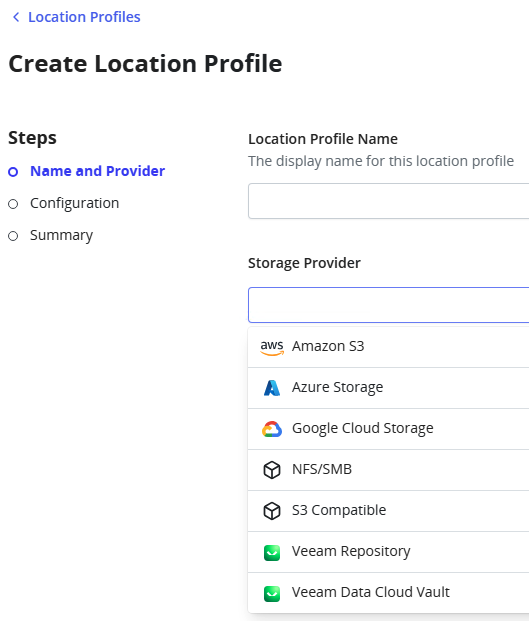The image size is (529, 621).
Task: Click the AWS logo icon
Action: (x=272, y=347)
